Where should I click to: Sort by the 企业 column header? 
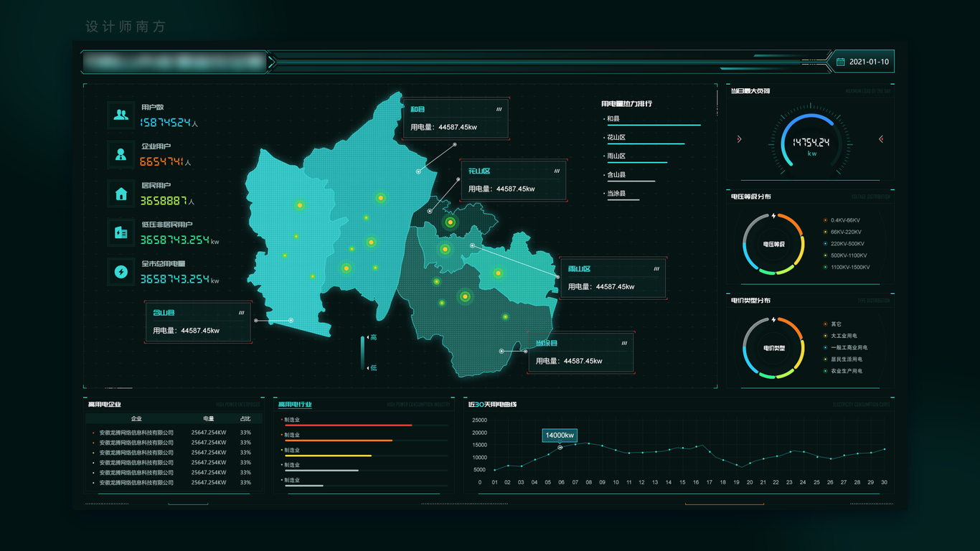136,419
